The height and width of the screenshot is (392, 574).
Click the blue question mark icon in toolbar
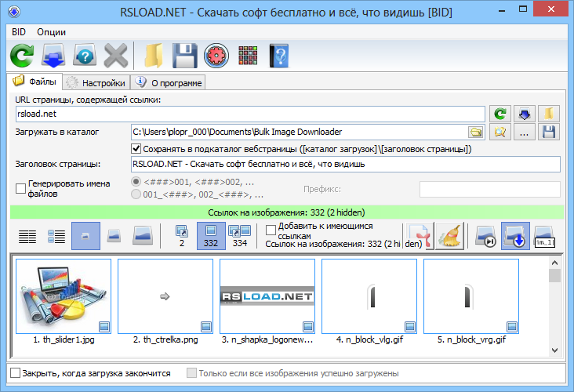point(85,56)
